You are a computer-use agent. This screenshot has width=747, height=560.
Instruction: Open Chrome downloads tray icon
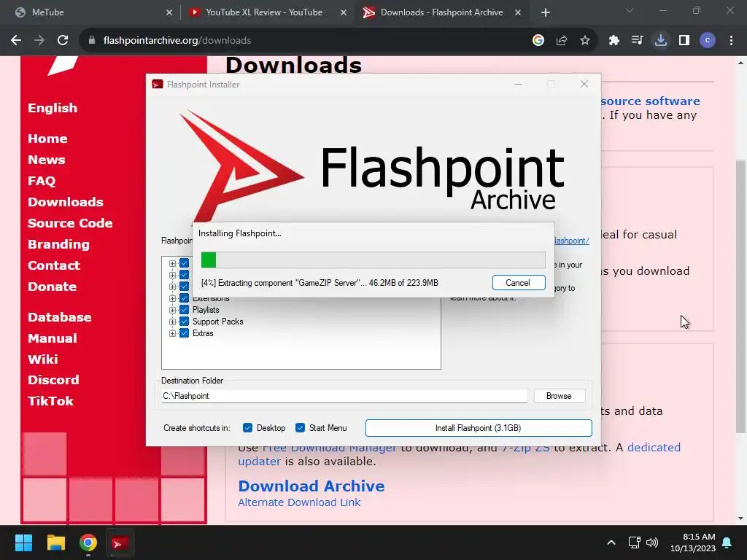(661, 41)
